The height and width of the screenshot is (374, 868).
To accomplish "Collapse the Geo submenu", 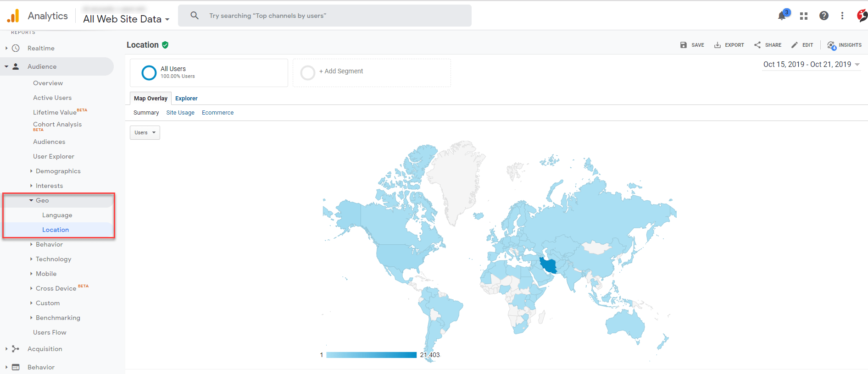I will point(31,200).
